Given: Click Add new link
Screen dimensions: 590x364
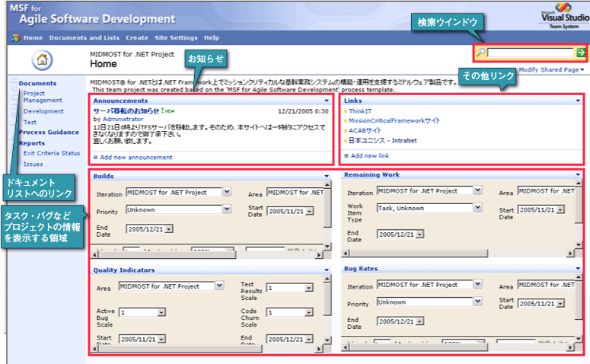Looking at the screenshot, I should (370, 155).
